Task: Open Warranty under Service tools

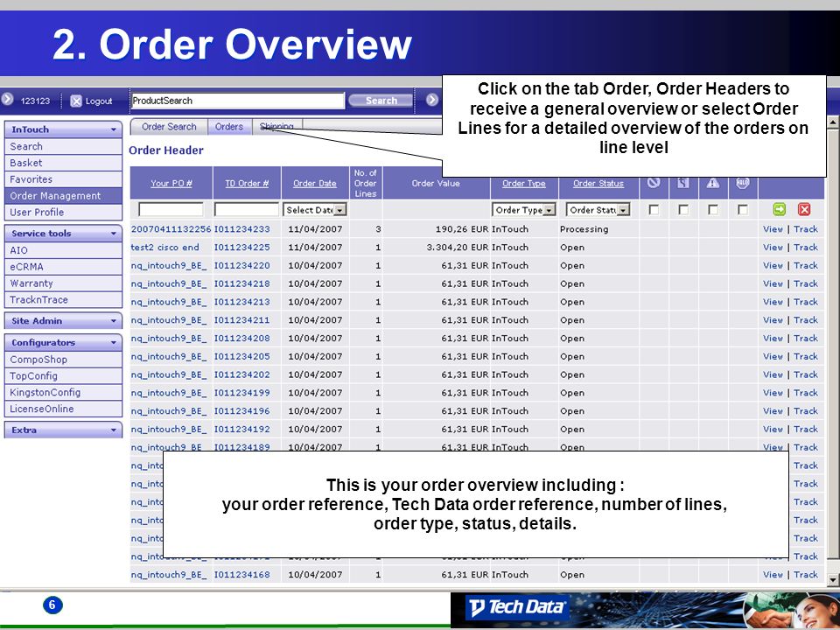Action: (63, 283)
